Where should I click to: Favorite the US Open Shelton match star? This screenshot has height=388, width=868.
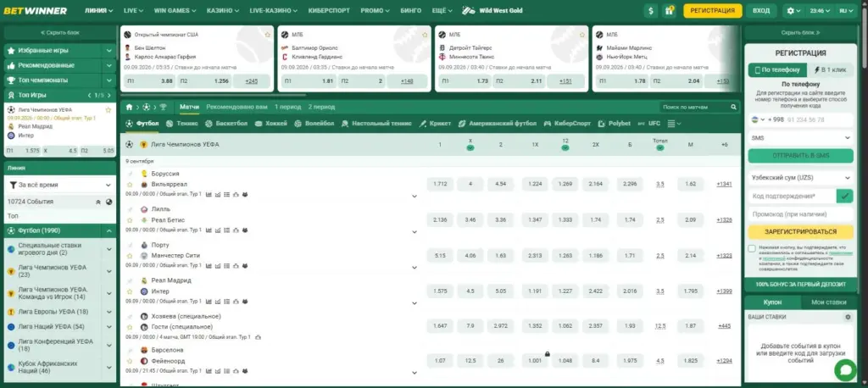click(267, 35)
